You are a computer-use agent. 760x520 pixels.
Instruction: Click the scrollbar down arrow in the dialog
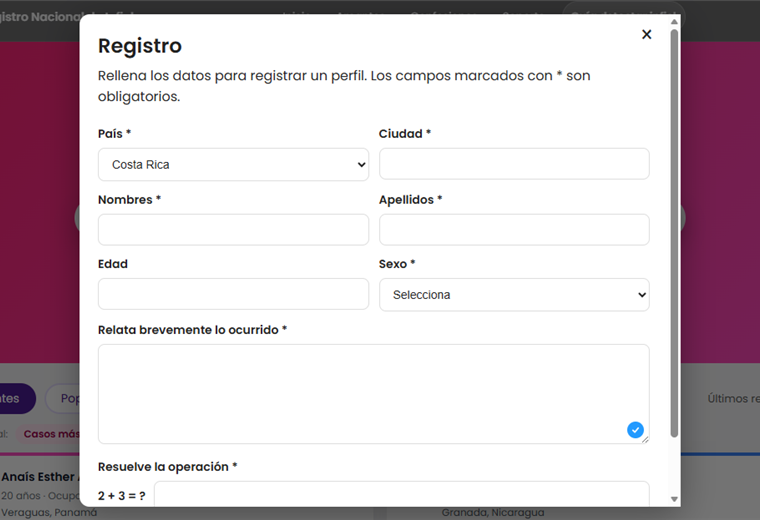674,498
